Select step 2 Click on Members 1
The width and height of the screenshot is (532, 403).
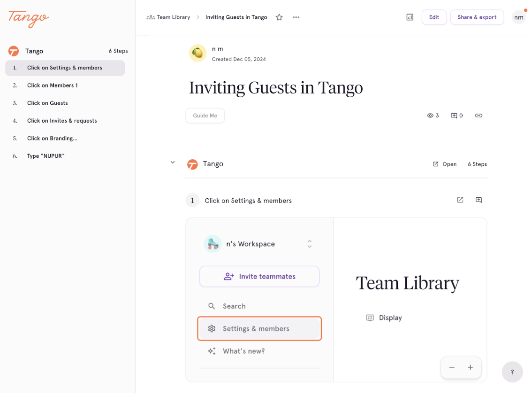tap(65, 85)
